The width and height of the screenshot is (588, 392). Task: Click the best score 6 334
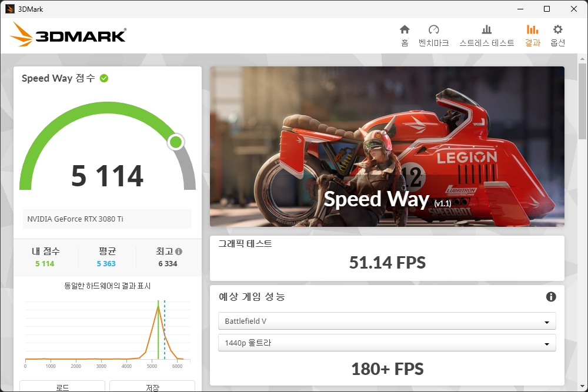(x=168, y=263)
